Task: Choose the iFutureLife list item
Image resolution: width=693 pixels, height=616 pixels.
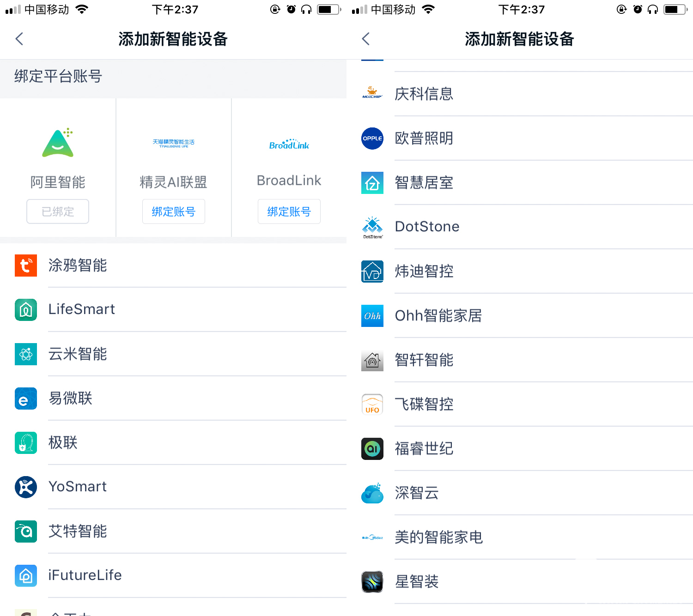Action: tap(173, 576)
